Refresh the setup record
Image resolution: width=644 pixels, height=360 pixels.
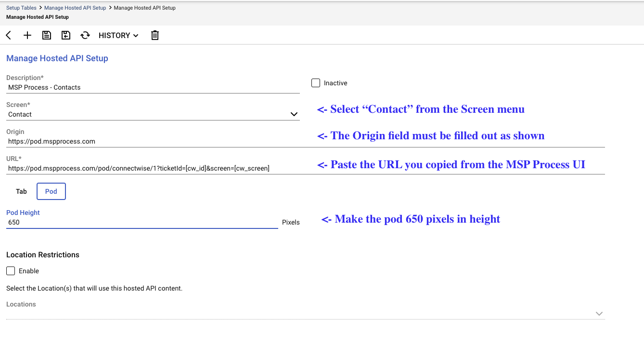tap(85, 35)
